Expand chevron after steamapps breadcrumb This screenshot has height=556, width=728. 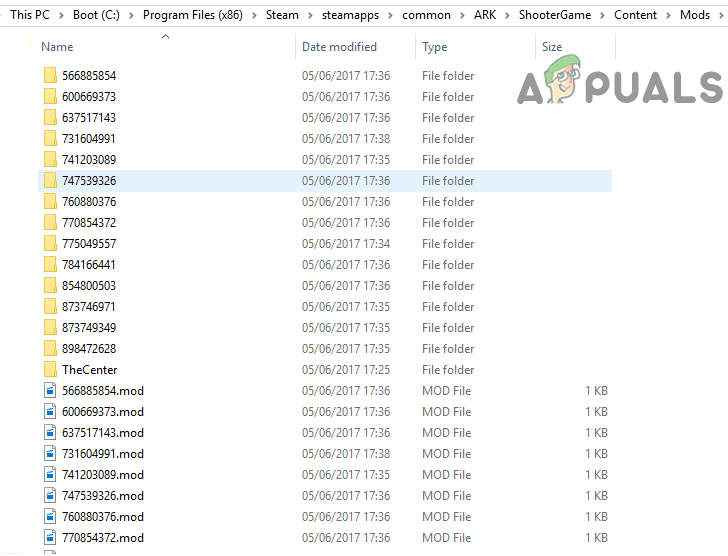coord(391,15)
